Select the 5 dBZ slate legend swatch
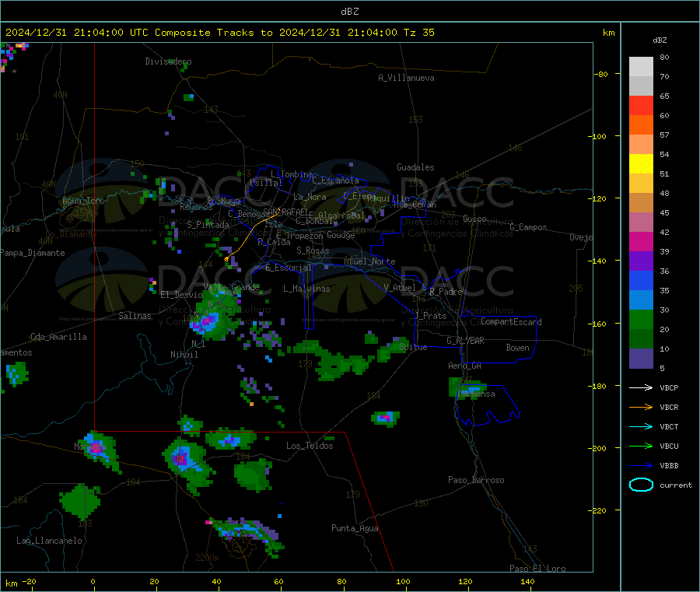The height and width of the screenshot is (592, 700). click(x=641, y=359)
